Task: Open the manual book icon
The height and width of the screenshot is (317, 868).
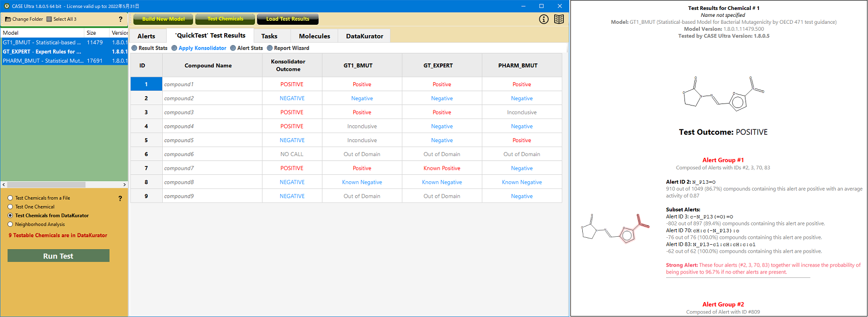Action: (x=559, y=19)
